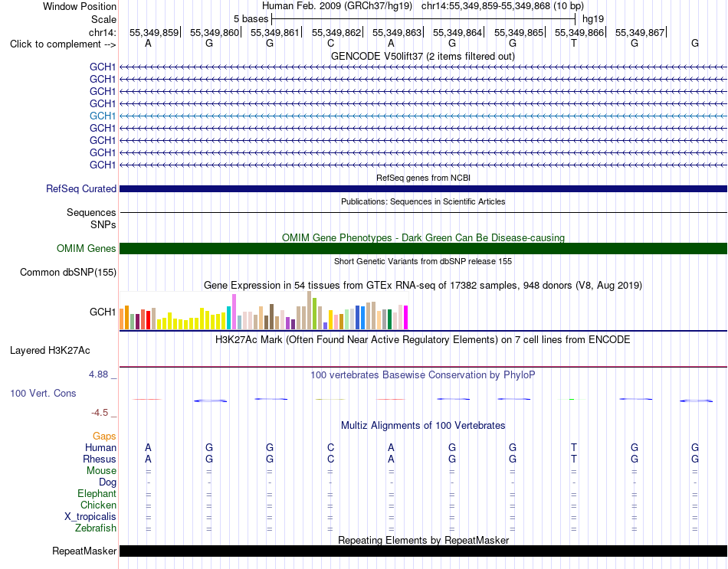This screenshot has width=728, height=569.
Task: Click the green PhyloP mark under base T
Action: point(572,399)
